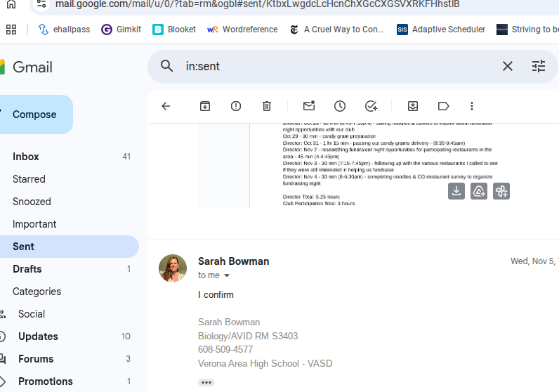Show trimmed content with the ellipsis button
559x392 pixels.
coord(206,382)
